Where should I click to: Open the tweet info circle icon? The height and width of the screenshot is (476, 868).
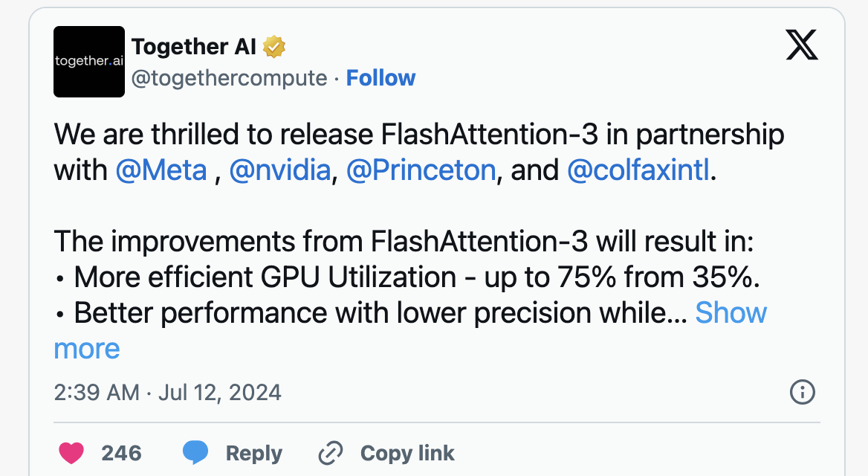pos(802,392)
